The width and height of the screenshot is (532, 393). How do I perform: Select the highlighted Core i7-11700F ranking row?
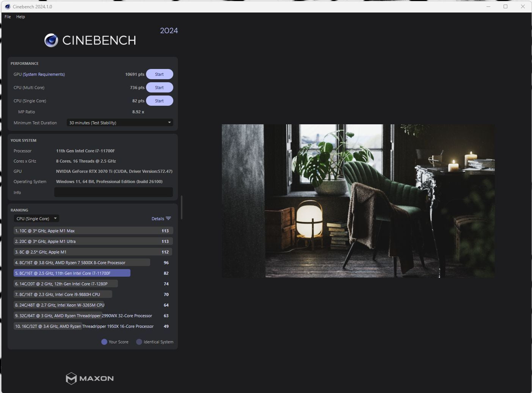(x=93, y=273)
